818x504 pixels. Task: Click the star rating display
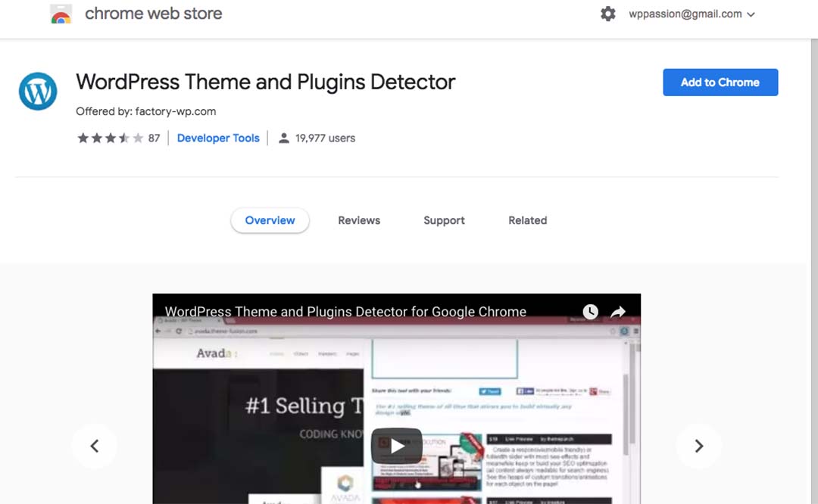point(110,138)
